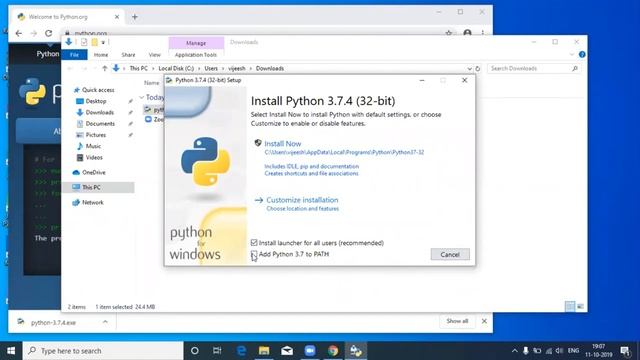This screenshot has width=640, height=360.
Task: Reload page in Chrome
Action: coord(49,33)
